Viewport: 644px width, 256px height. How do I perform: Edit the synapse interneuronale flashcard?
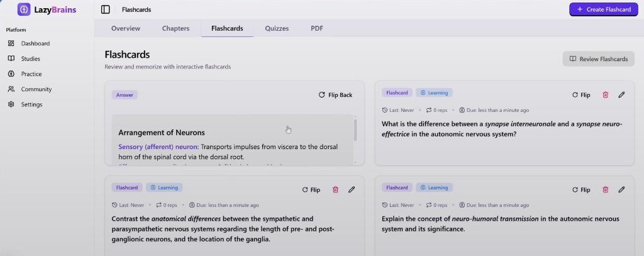pos(621,95)
